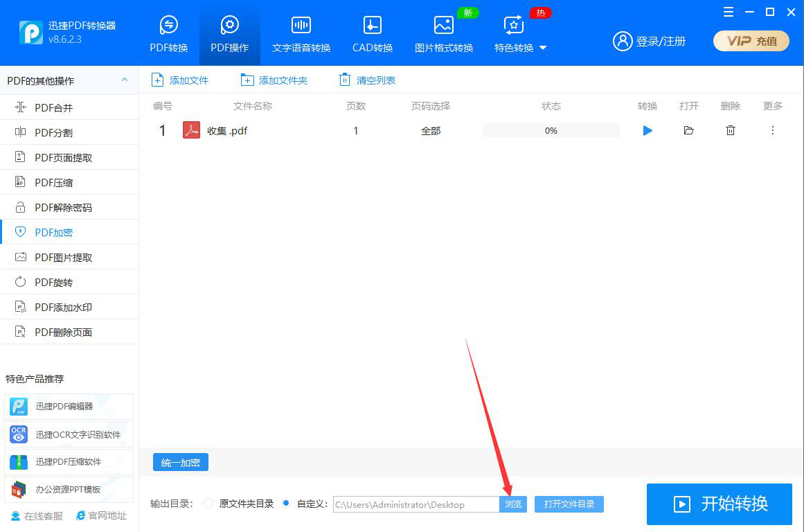Image resolution: width=804 pixels, height=532 pixels.
Task: Click the VIP 充值 button
Action: [751, 41]
